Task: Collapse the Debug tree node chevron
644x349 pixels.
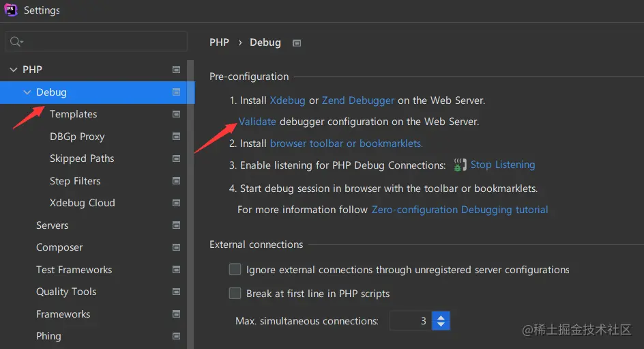Action: (x=27, y=92)
